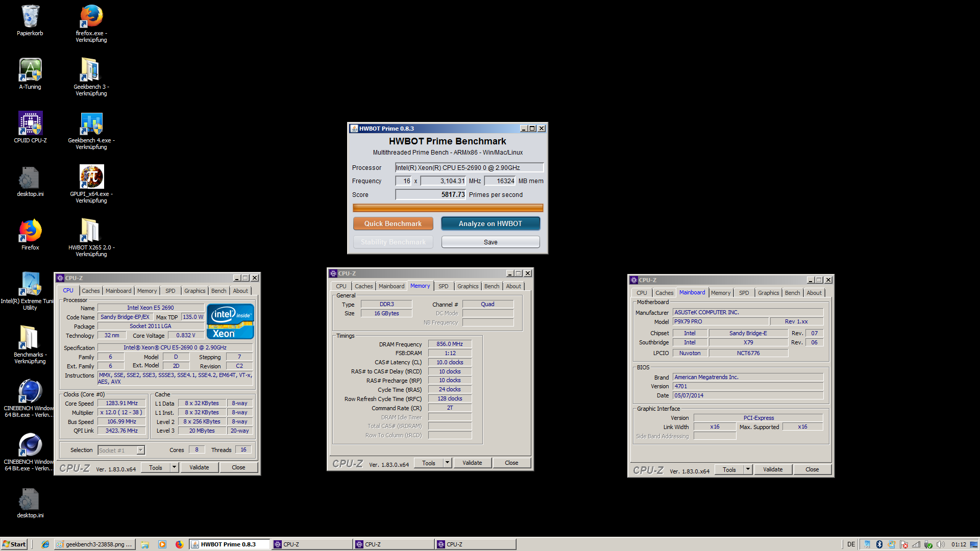Open the firefox.exe shortcut on the desktop
980x551 pixels.
point(91,16)
